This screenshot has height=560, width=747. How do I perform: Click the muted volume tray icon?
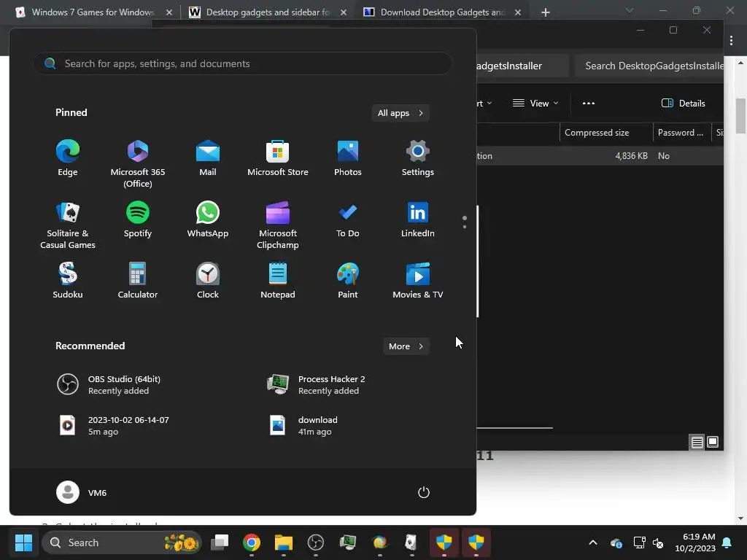(x=658, y=542)
